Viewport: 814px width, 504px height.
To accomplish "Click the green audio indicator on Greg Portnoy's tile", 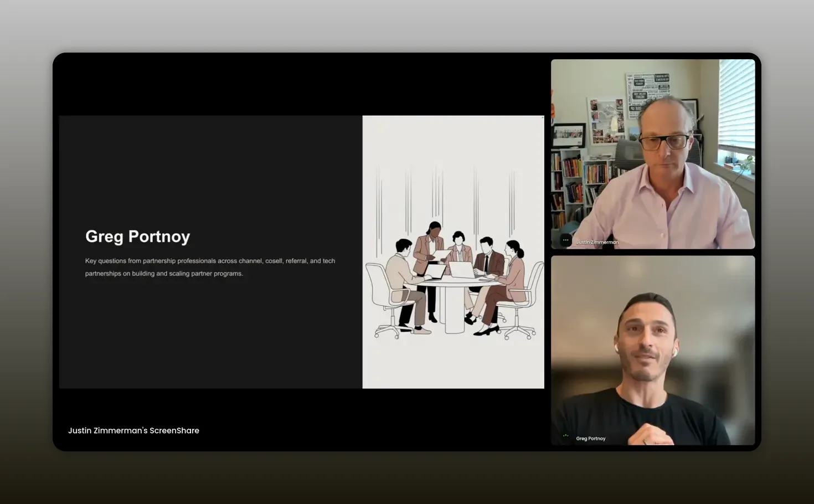I will click(x=565, y=436).
